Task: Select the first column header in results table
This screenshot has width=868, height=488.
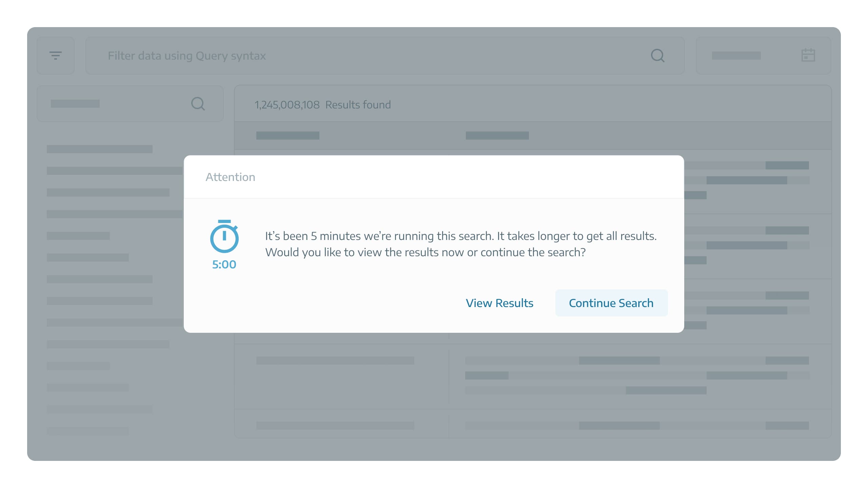Action: (x=288, y=136)
